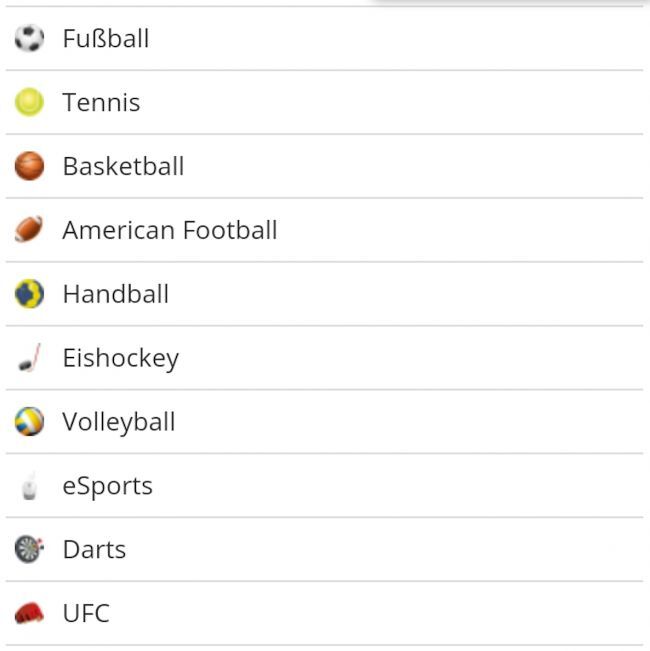Choose Darts in the sports list

pos(94,549)
